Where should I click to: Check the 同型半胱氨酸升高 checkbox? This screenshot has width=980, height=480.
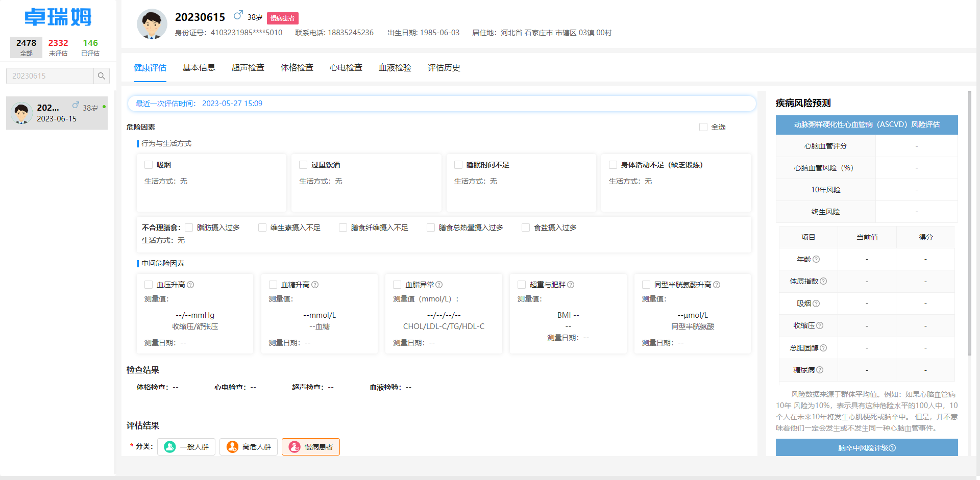pos(646,285)
